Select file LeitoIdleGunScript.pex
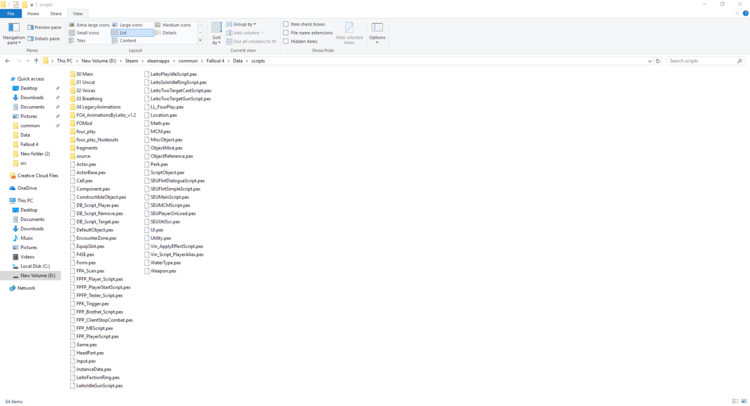The width and height of the screenshot is (750, 406). coord(96,386)
